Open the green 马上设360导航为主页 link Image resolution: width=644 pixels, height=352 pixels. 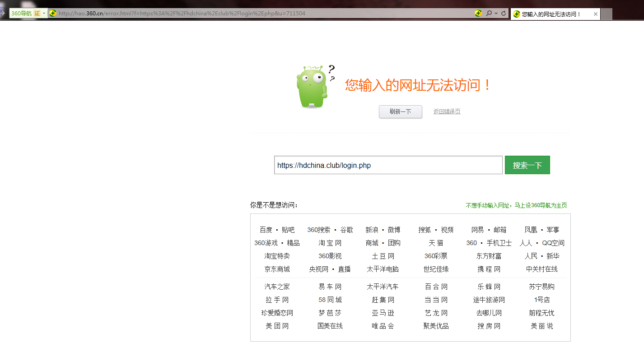517,205
